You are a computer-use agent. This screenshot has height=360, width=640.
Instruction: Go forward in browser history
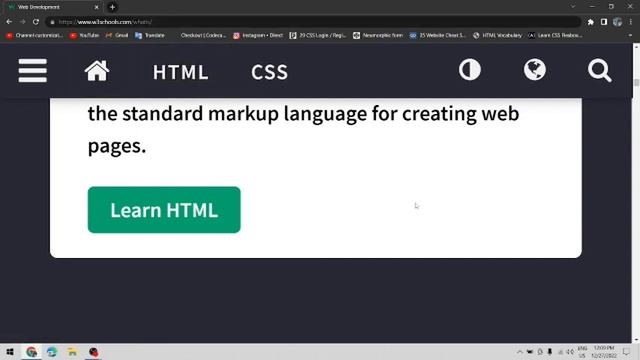point(22,22)
